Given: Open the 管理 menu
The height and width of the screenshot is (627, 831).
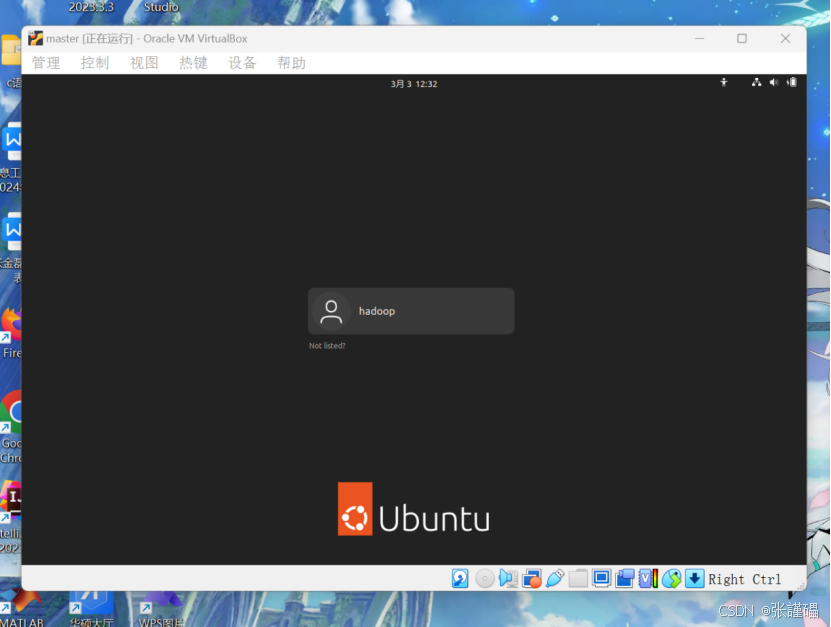Looking at the screenshot, I should [46, 63].
